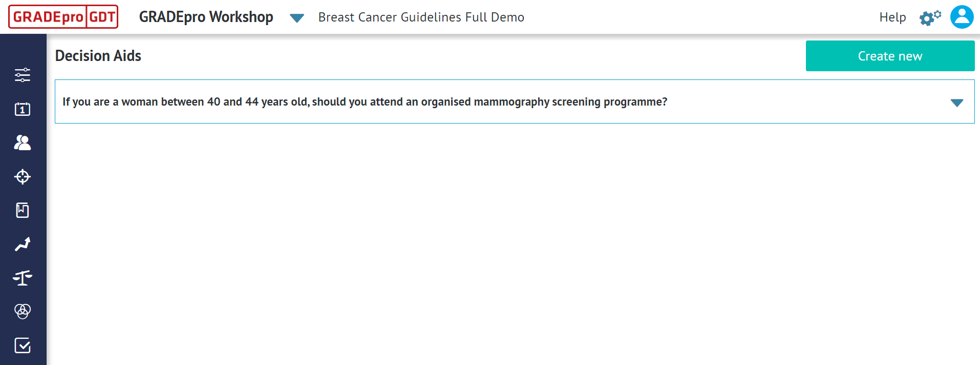Screen dimensions: 980x365
Task: Open Document Sections via the bookmark icon
Action: pyautogui.click(x=22, y=210)
